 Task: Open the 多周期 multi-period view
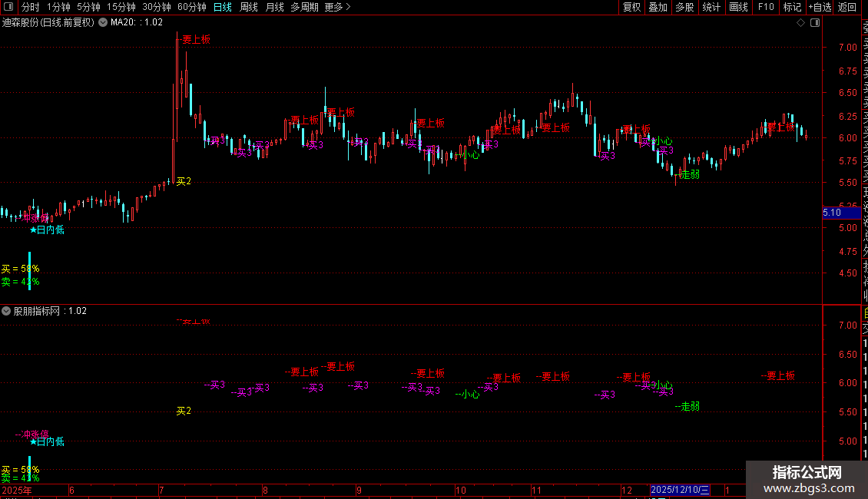point(304,7)
